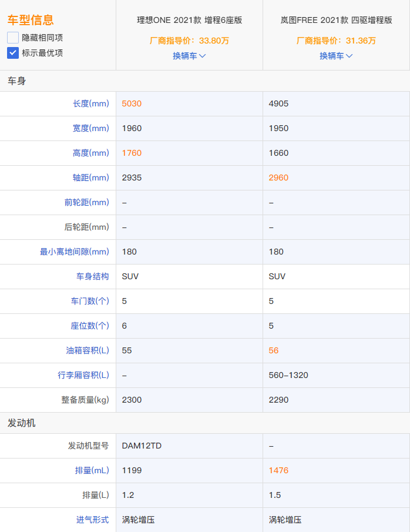This screenshot has height=532, width=410.
Task: Select highlighted displacement value 1476
Action: (278, 470)
